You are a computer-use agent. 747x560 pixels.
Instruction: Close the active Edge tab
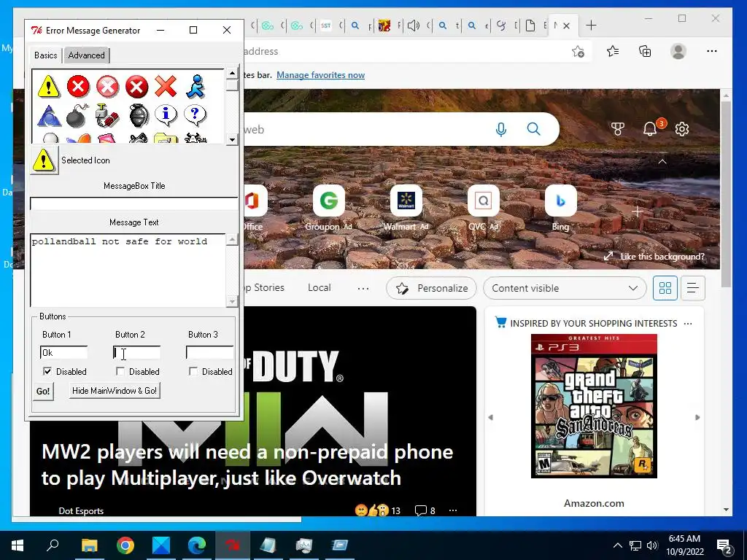tap(566, 26)
